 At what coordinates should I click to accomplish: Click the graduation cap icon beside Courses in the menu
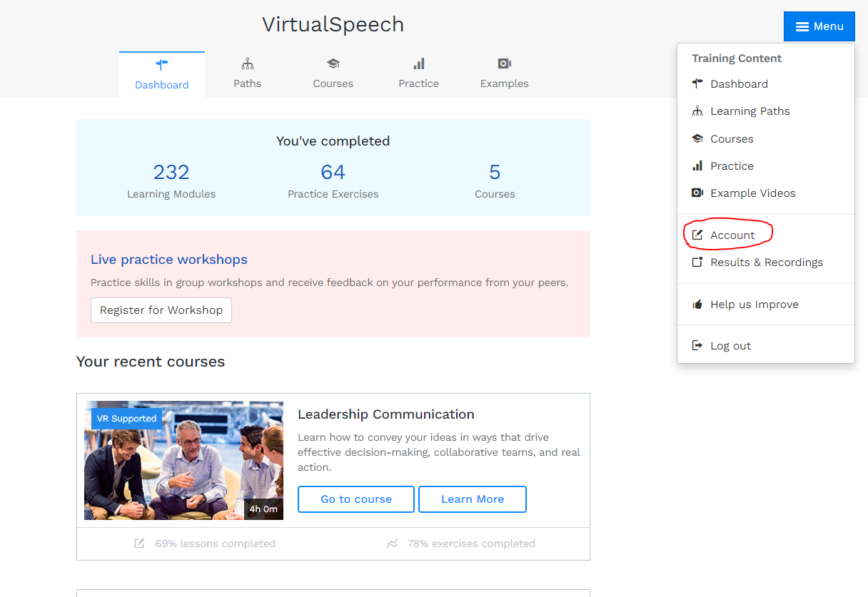click(x=697, y=138)
